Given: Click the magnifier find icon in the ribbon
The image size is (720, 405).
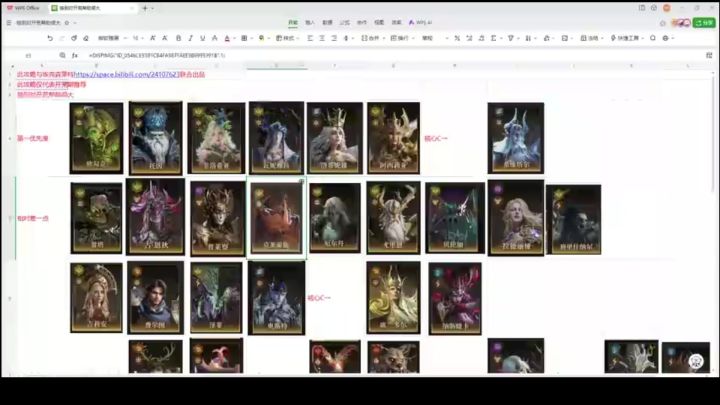Looking at the screenshot, I should 652,38.
